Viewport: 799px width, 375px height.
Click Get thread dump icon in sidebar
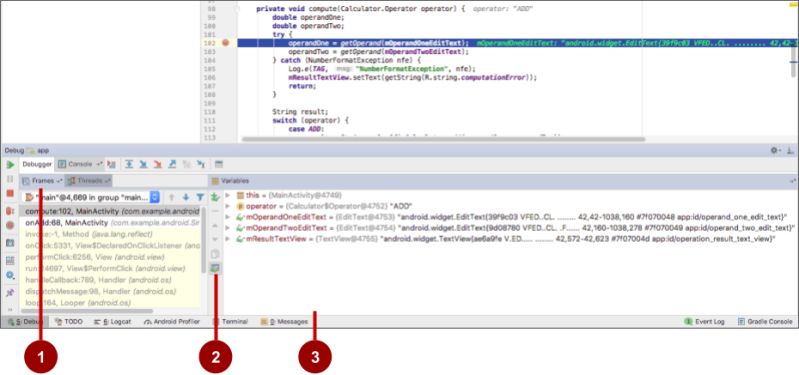pyautogui.click(x=10, y=243)
